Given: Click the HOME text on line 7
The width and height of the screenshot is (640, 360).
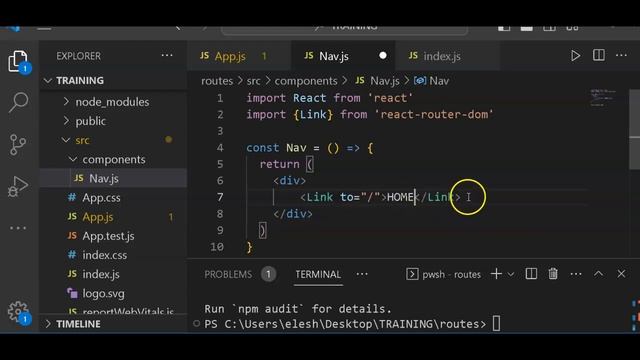Looking at the screenshot, I should point(400,197).
